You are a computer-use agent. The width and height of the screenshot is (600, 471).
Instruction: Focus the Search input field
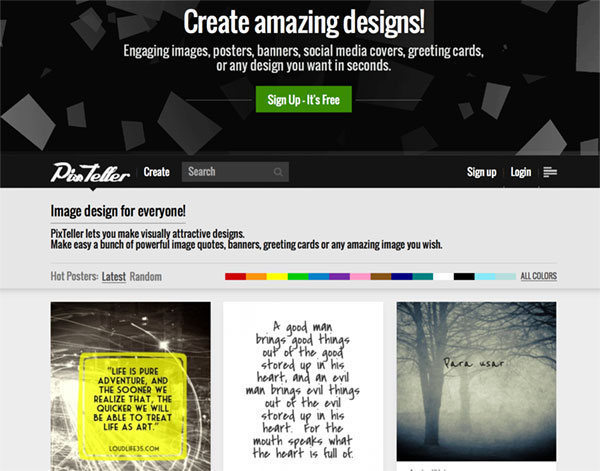tap(235, 172)
